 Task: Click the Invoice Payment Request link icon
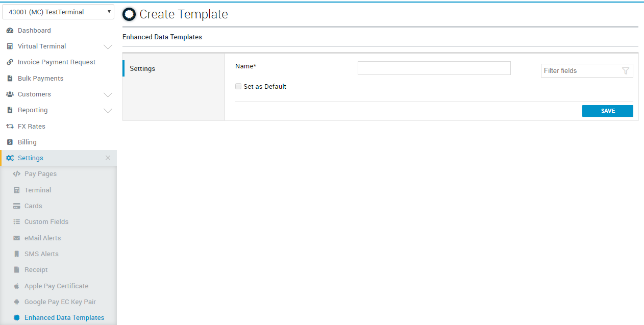click(10, 62)
